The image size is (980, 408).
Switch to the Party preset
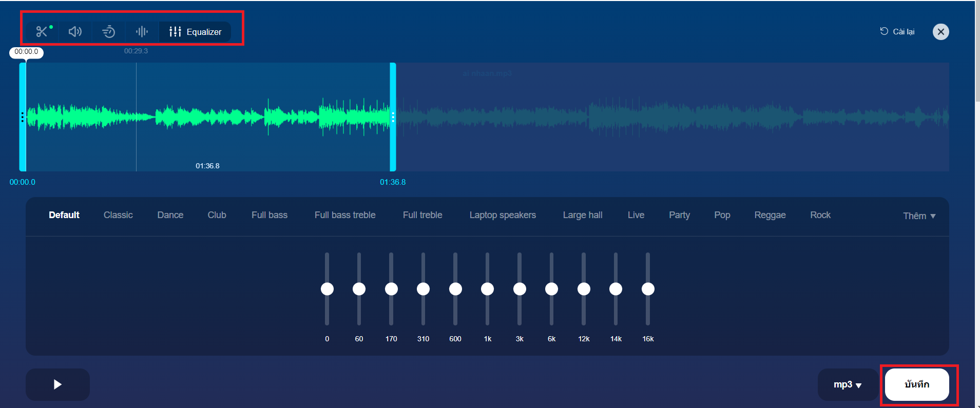679,215
